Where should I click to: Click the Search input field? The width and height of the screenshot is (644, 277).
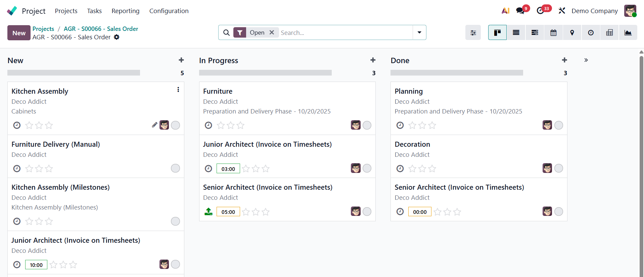point(346,33)
